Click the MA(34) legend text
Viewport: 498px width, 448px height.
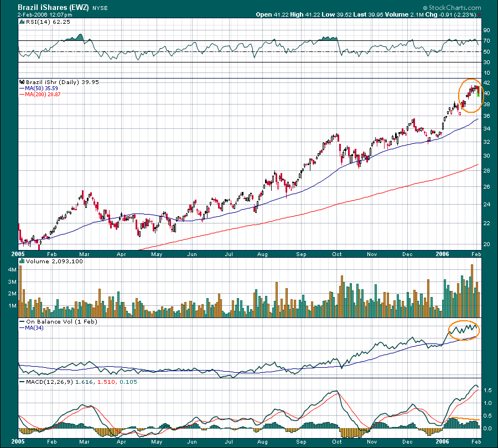(34, 327)
